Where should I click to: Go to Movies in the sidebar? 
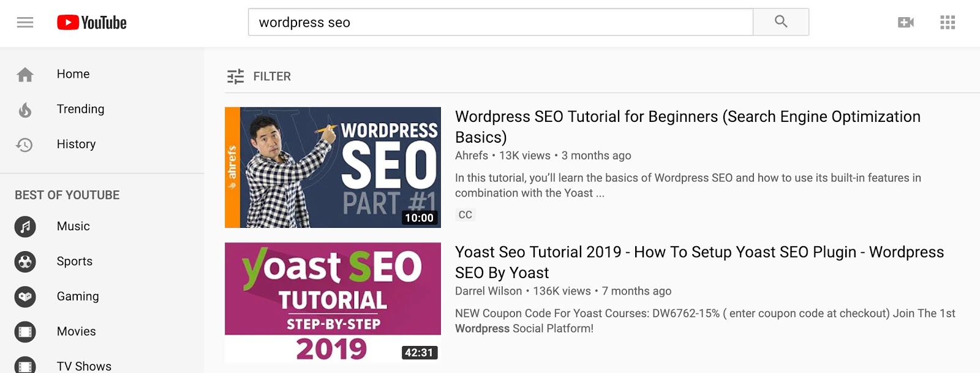(76, 331)
